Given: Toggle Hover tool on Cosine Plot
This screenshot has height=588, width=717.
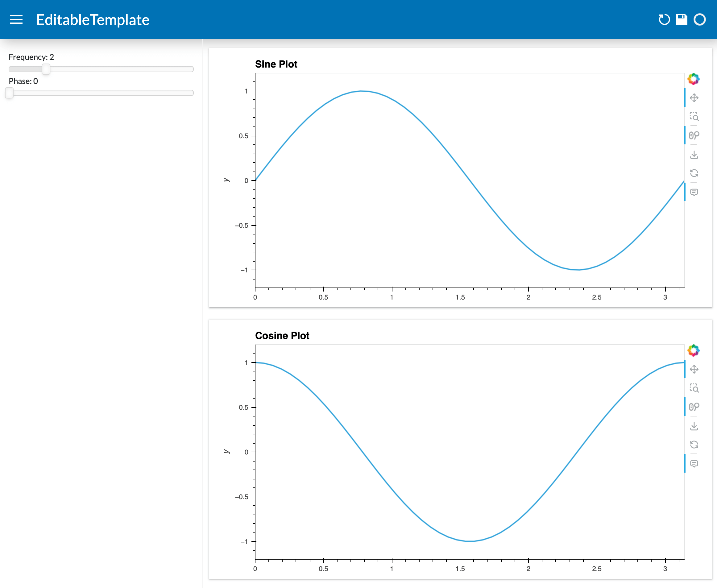Looking at the screenshot, I should tap(694, 464).
